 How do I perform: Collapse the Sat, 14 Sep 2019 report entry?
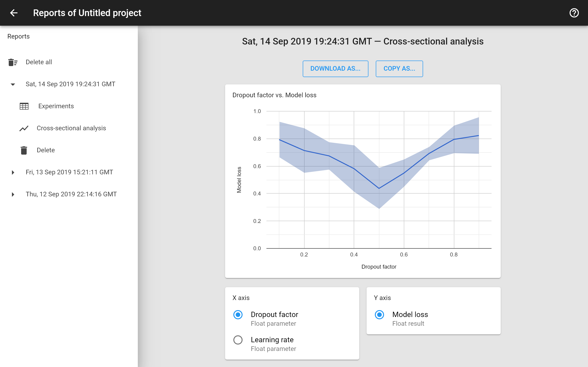pyautogui.click(x=13, y=84)
